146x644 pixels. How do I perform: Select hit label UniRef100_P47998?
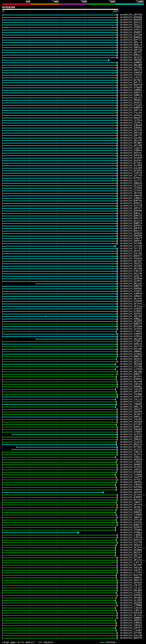pyautogui.click(x=131, y=244)
